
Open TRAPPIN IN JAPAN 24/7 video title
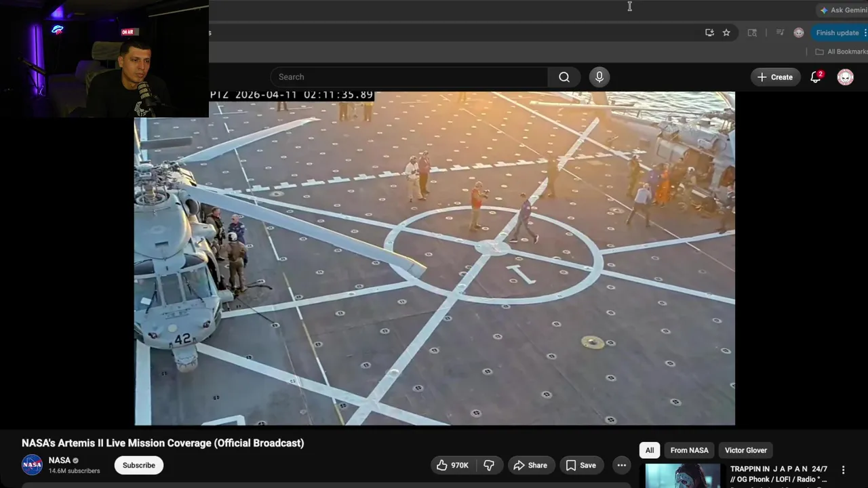pos(778,474)
